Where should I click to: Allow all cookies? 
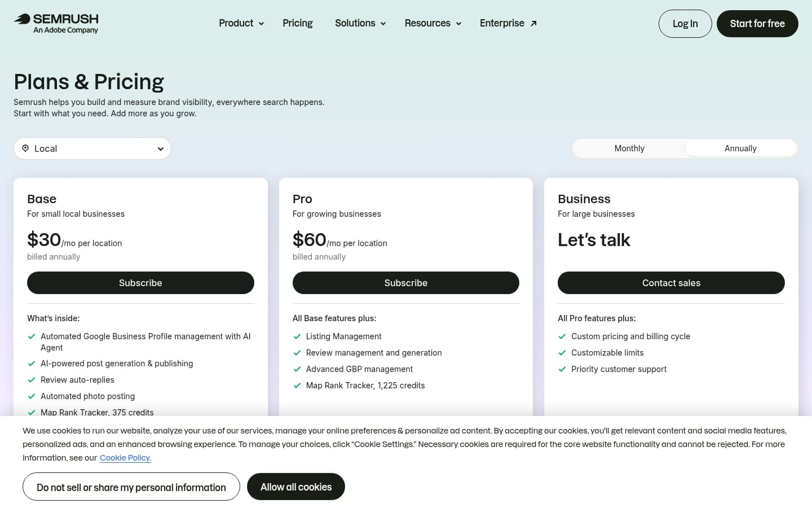click(296, 487)
